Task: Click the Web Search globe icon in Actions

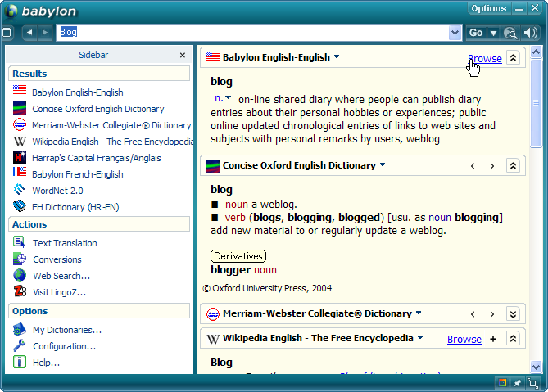Action: (x=20, y=275)
